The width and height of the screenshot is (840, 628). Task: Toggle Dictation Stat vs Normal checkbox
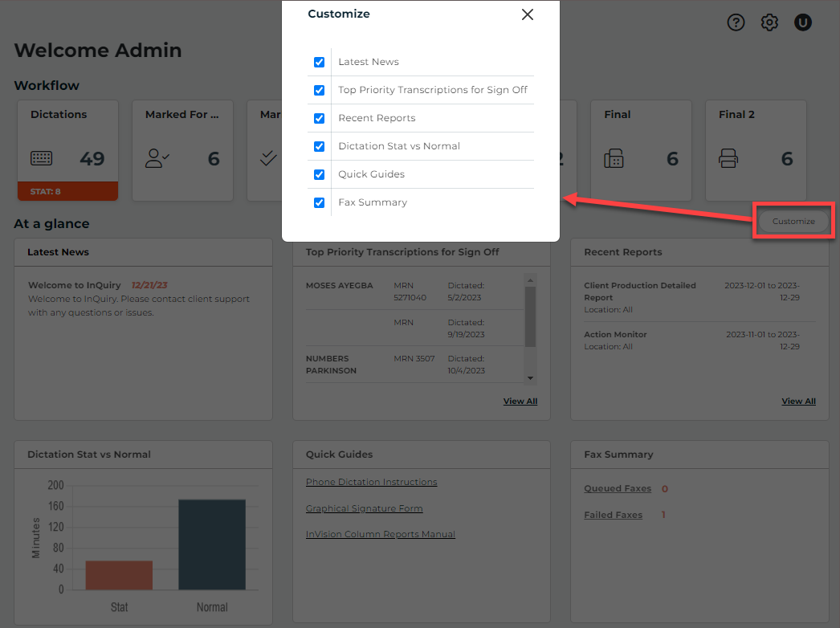(319, 146)
